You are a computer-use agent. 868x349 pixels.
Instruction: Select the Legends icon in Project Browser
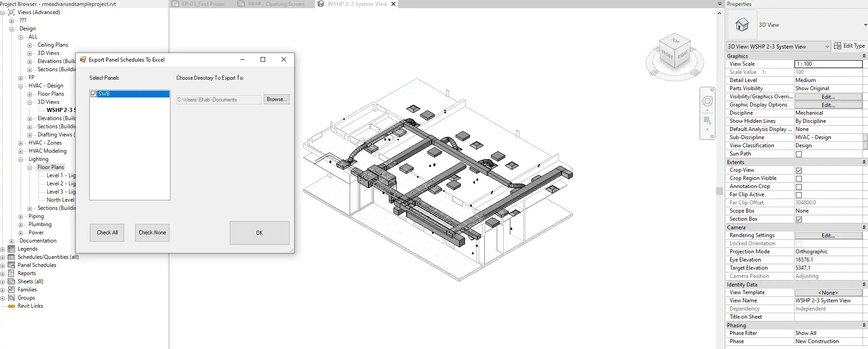tap(11, 249)
